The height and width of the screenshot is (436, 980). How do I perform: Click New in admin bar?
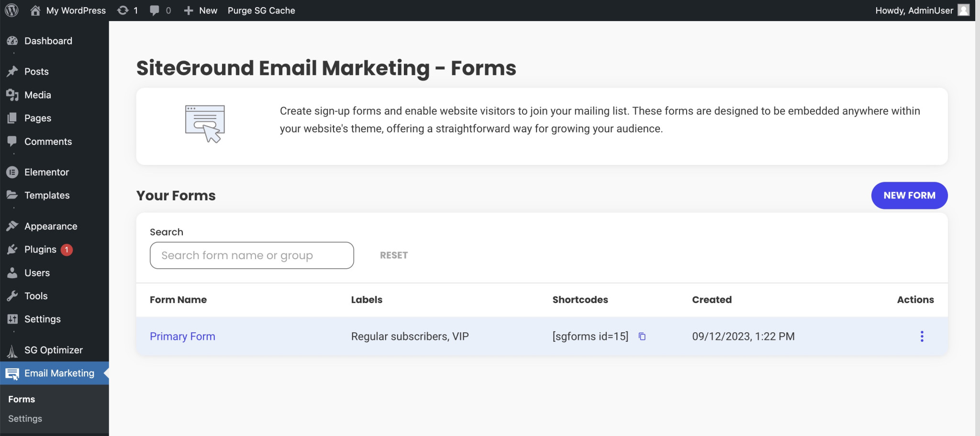208,11
